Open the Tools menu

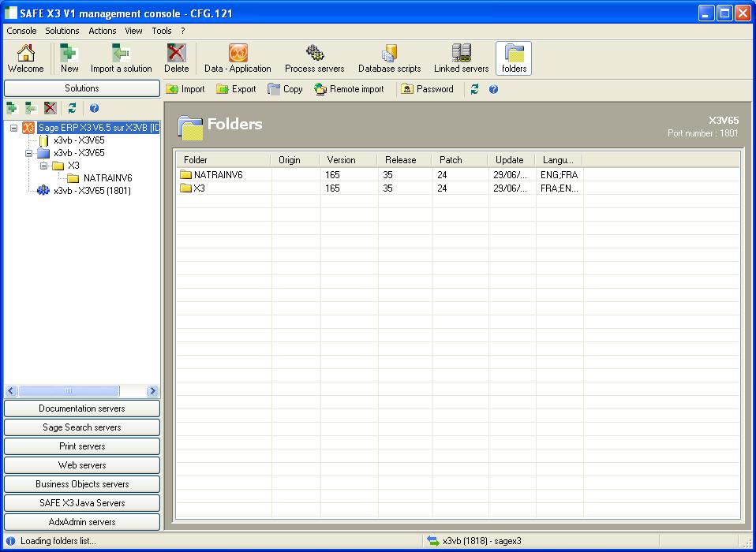tap(162, 31)
